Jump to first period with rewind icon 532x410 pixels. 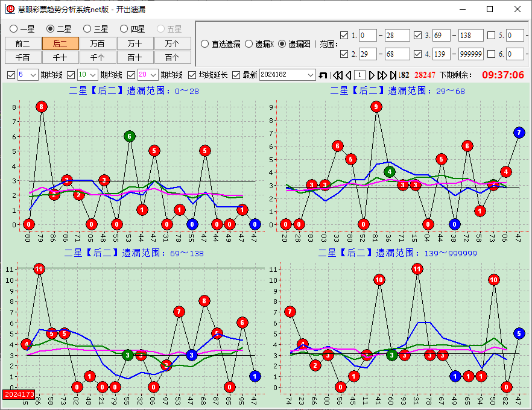coord(337,75)
